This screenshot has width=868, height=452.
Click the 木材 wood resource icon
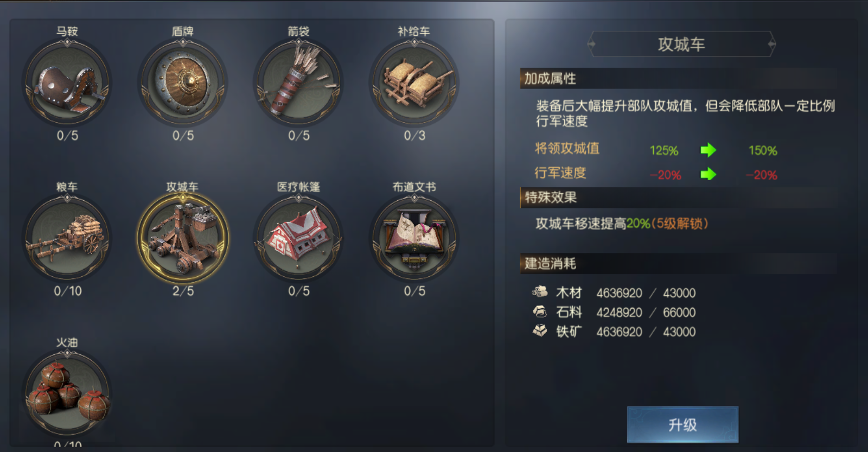(x=540, y=292)
